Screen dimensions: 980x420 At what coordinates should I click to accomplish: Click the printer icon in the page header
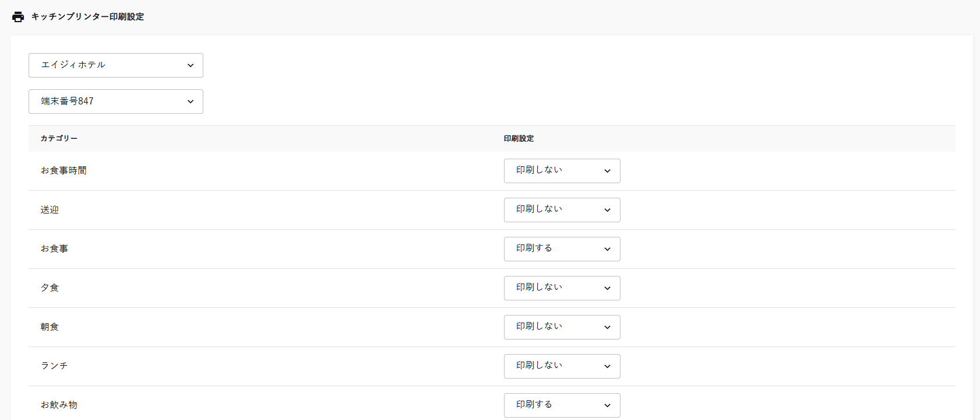point(18,17)
